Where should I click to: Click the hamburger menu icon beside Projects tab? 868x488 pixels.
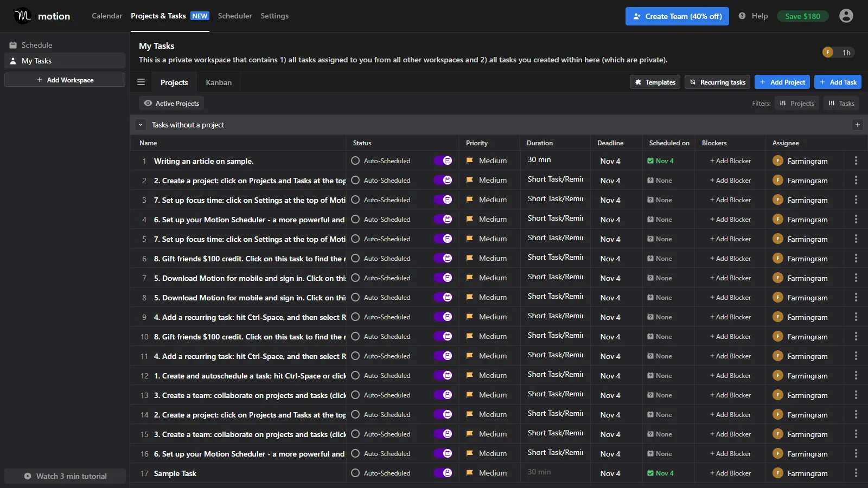click(x=141, y=82)
